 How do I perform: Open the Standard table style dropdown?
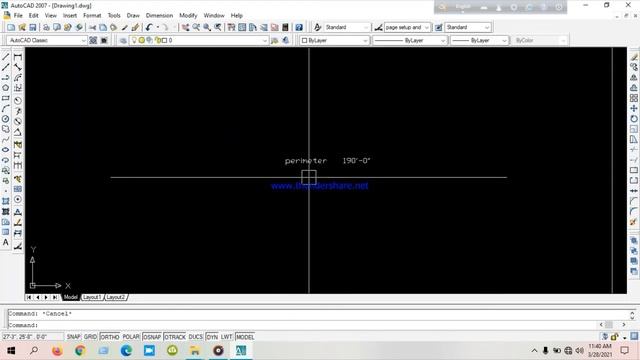(468, 27)
